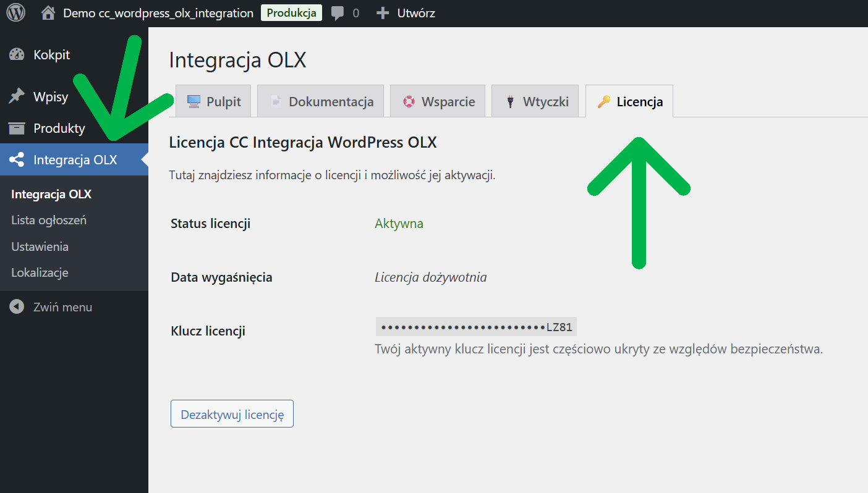Image resolution: width=868 pixels, height=493 pixels.
Task: Open Ustawienia submenu link
Action: coord(40,247)
